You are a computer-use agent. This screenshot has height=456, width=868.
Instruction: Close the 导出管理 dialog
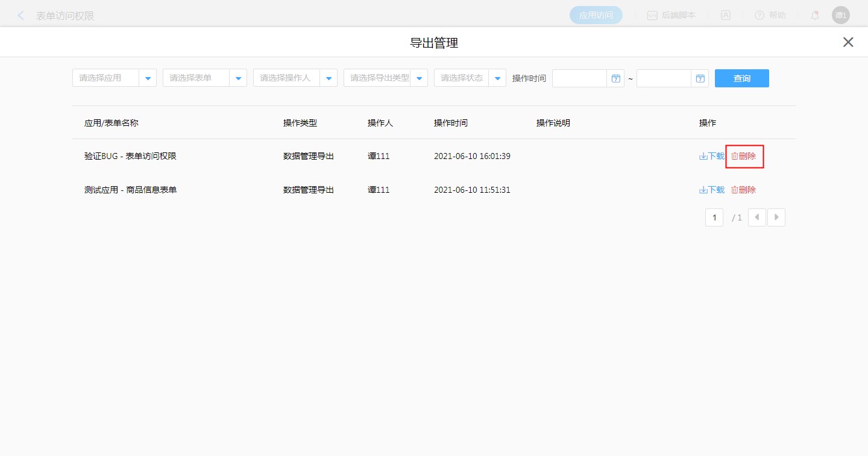tap(848, 42)
